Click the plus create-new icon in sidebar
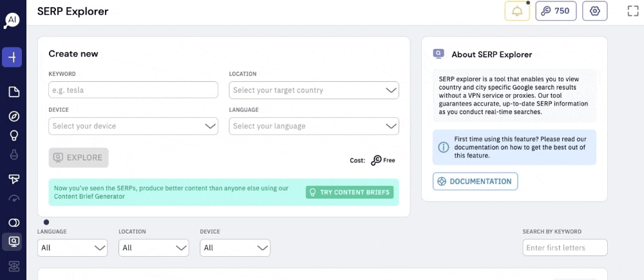The image size is (644, 280). pyautogui.click(x=12, y=57)
